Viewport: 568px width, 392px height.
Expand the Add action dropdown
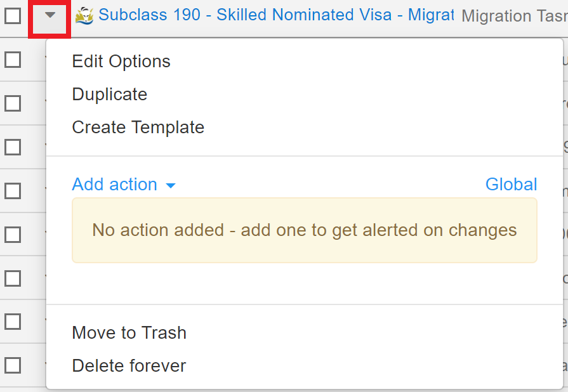pos(124,184)
